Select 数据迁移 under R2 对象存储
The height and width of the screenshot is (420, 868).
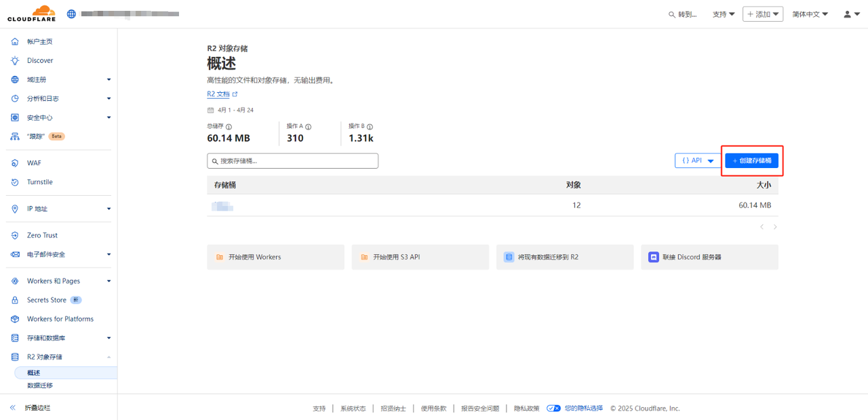click(39, 385)
